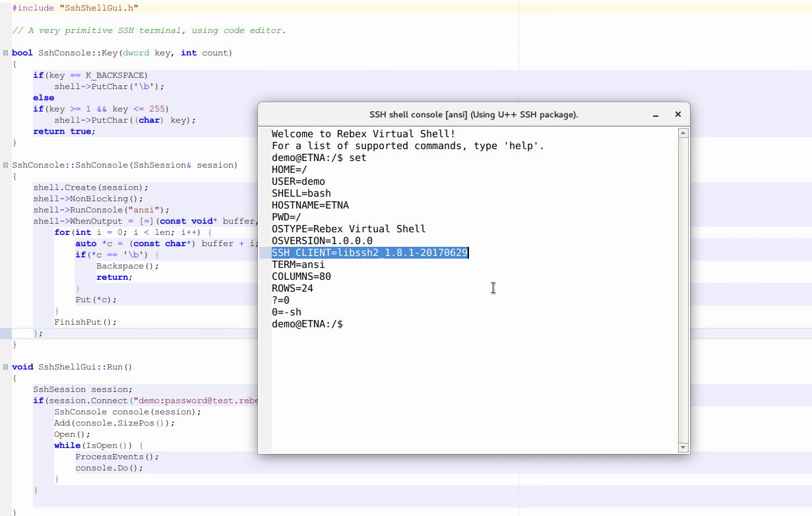
Task: Click the highlighted SSH_CLIENT line in terminal
Action: click(x=369, y=253)
